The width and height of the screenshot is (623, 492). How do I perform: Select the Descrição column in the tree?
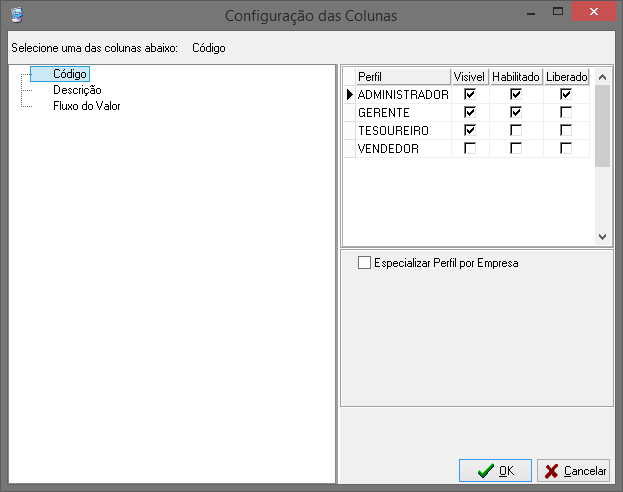click(x=77, y=90)
